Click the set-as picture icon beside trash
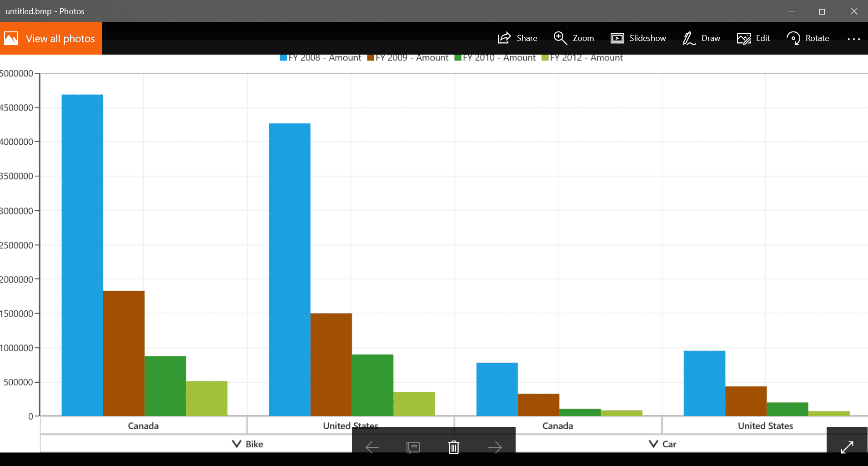This screenshot has height=466, width=868. click(x=413, y=448)
